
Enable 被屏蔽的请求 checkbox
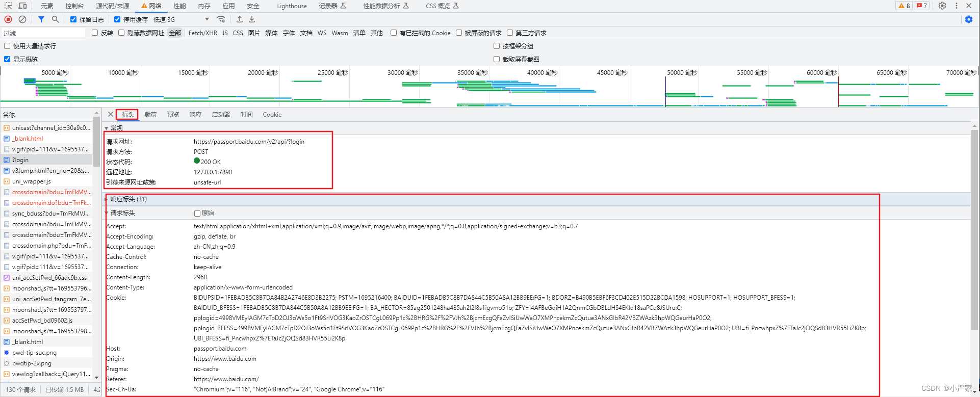[459, 33]
